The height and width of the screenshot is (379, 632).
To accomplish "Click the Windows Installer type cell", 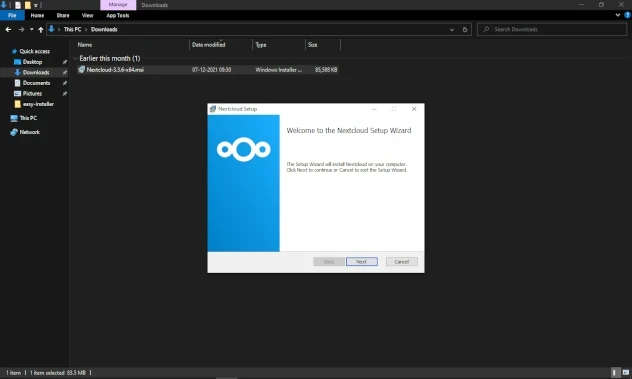I will point(279,70).
